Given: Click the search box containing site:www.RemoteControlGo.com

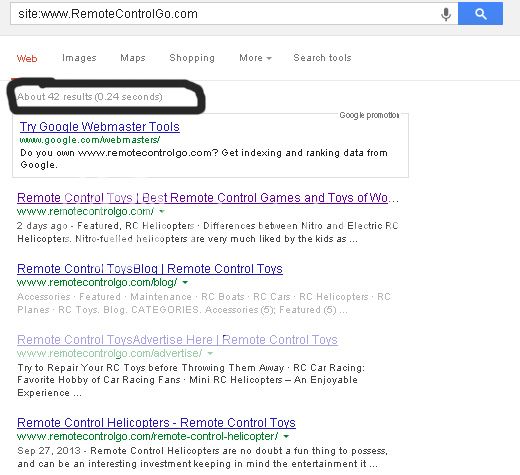Looking at the screenshot, I should coord(234,14).
